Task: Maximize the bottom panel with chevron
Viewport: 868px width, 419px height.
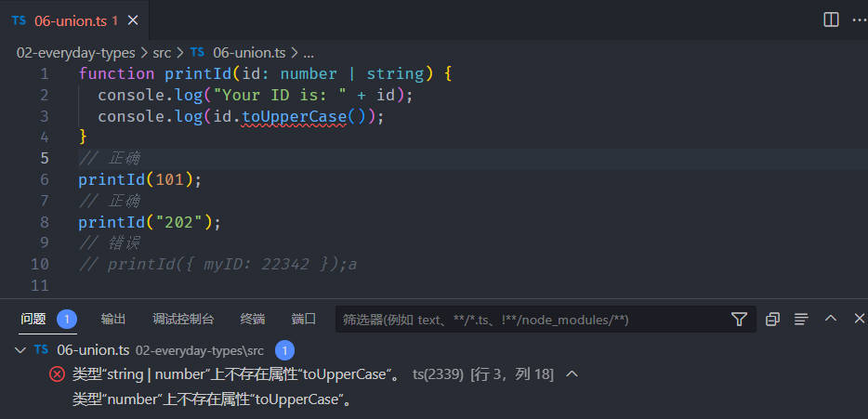Action: [x=830, y=319]
